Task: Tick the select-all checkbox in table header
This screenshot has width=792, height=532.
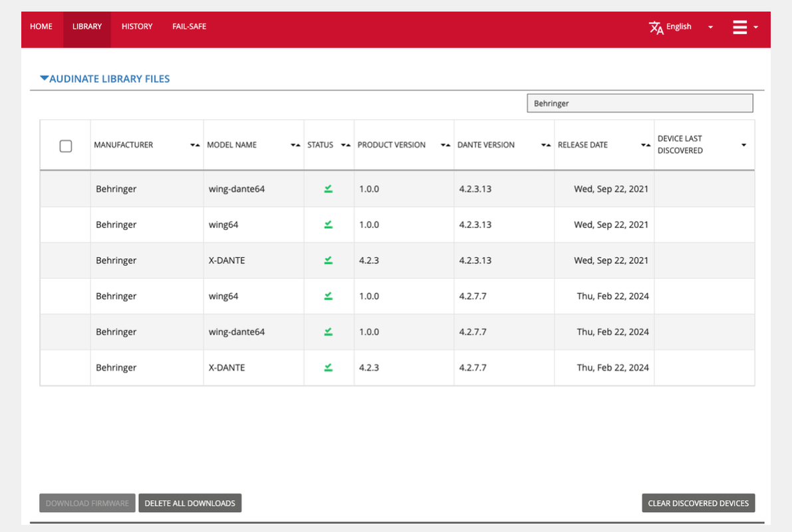Action: coord(66,146)
